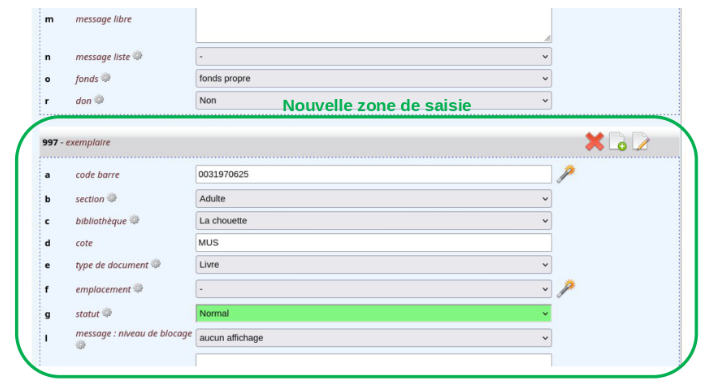The image size is (710, 386).
Task: Click the gear icon beside fonds
Action: pos(106,77)
